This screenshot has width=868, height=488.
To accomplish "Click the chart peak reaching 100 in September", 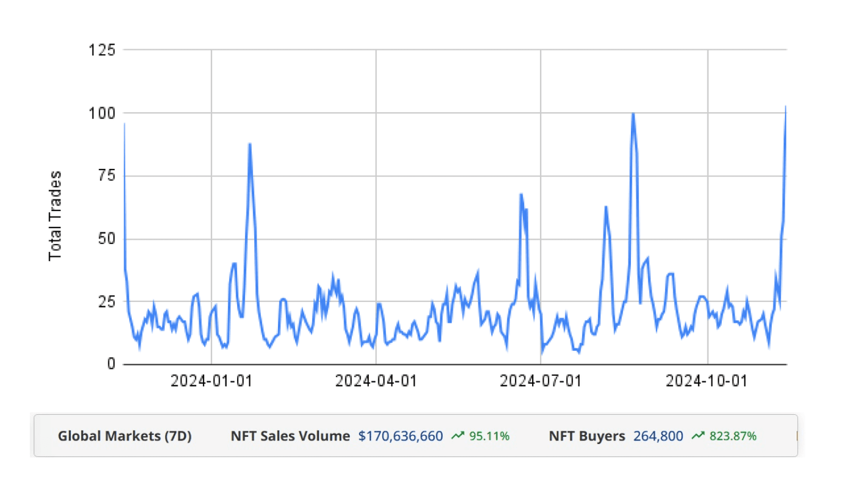I will pos(633,114).
